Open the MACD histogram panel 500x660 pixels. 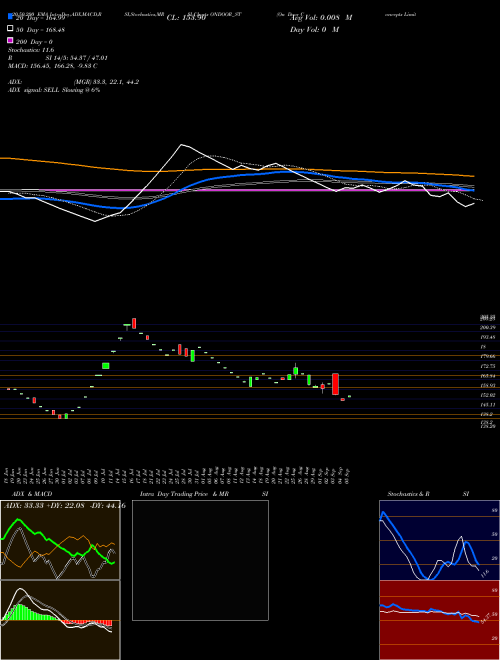[60, 620]
